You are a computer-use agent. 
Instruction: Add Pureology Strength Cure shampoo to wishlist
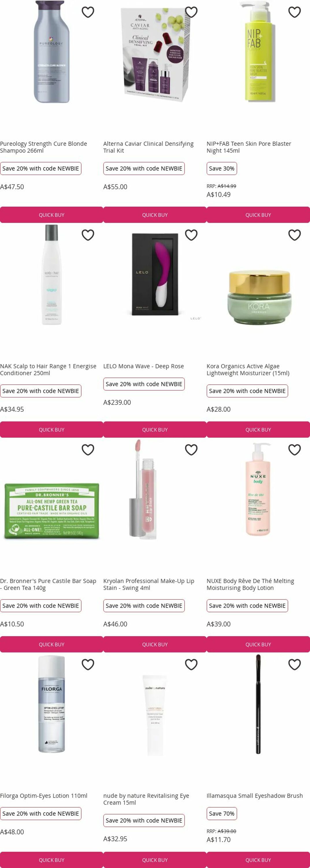[88, 12]
